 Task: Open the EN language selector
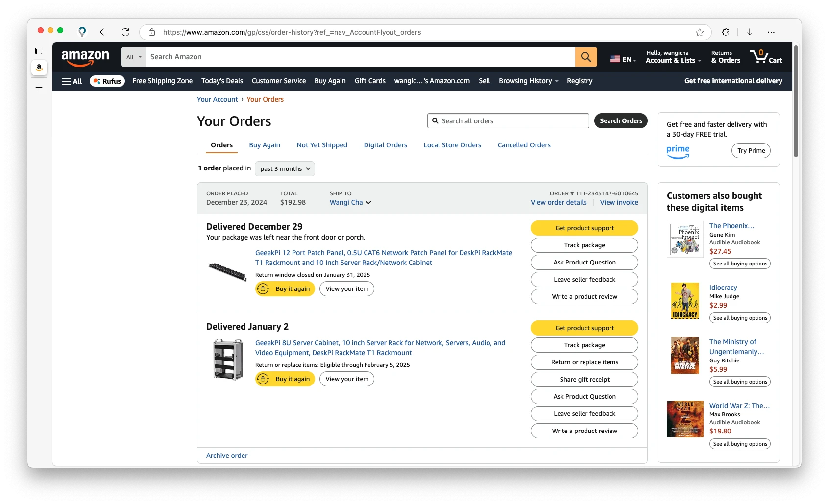coord(623,59)
